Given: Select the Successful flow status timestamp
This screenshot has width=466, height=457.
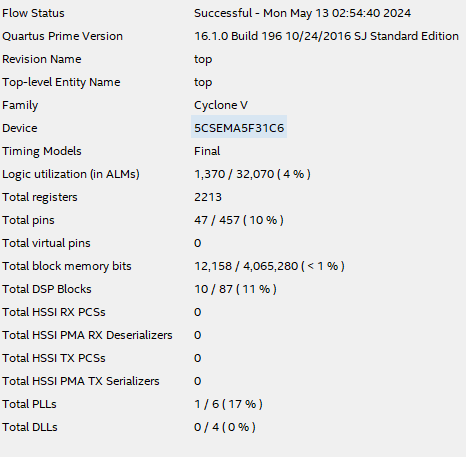Looking at the screenshot, I should coord(302,13).
